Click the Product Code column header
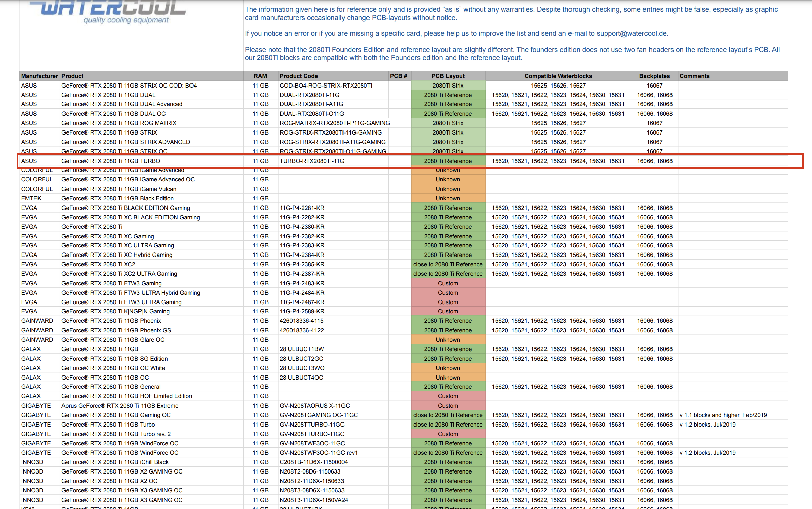 coord(299,76)
